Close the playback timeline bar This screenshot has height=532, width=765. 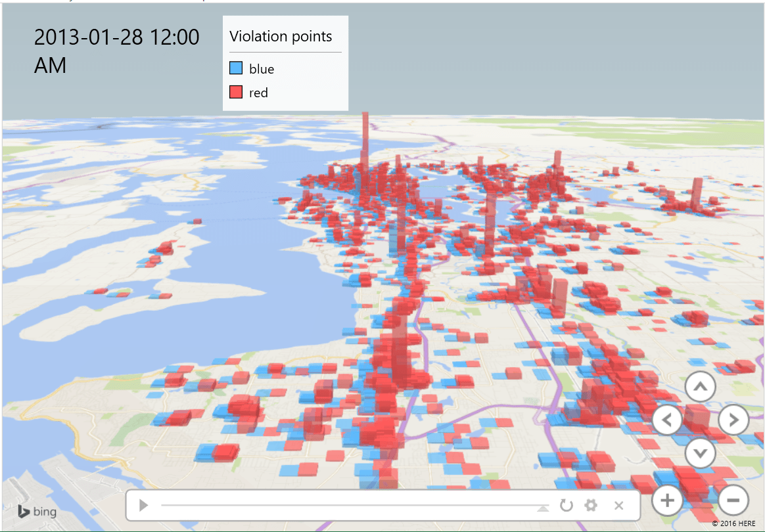618,505
